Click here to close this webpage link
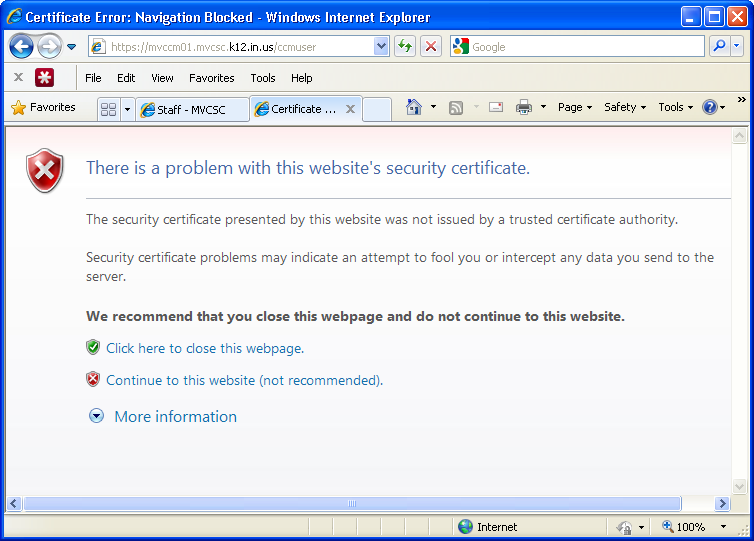Viewport: 754px width, 541px height. click(x=205, y=348)
